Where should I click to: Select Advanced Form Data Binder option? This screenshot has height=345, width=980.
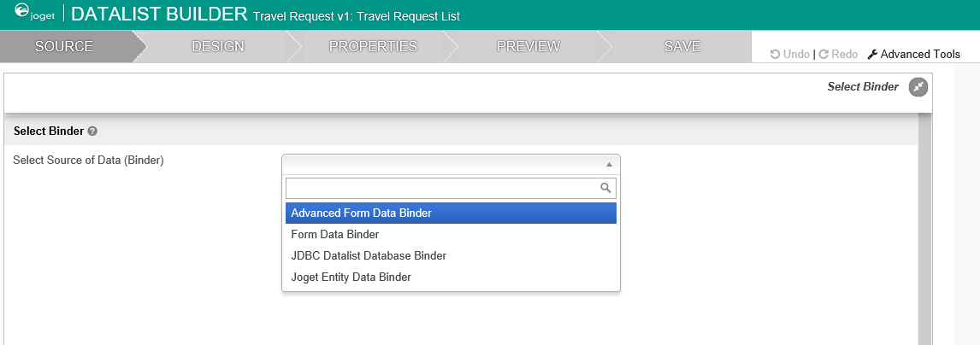[x=451, y=213]
